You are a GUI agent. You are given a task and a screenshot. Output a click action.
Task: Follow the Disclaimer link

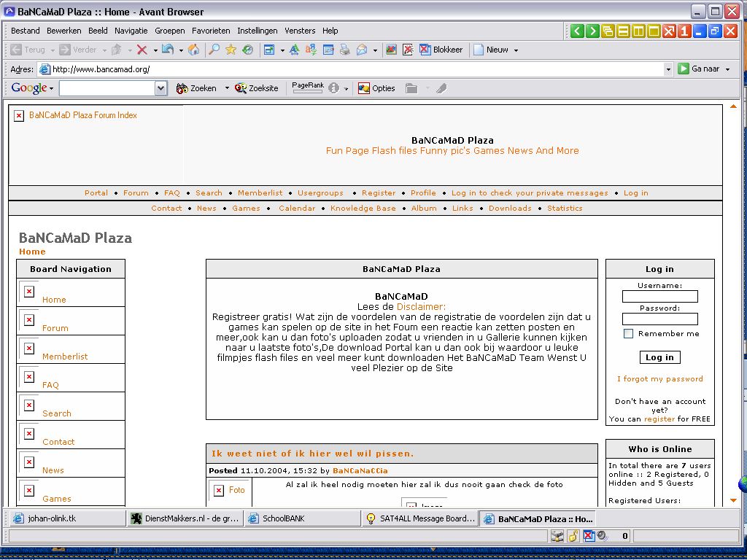click(x=421, y=307)
